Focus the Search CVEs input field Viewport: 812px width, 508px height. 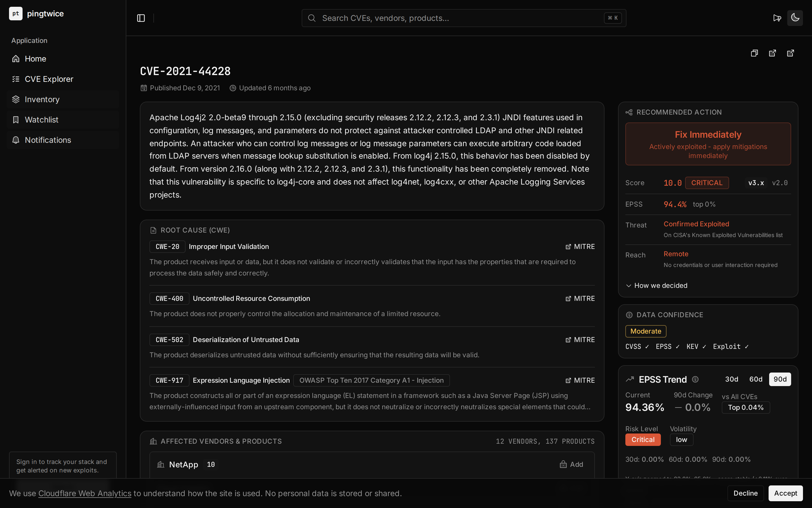[464, 18]
